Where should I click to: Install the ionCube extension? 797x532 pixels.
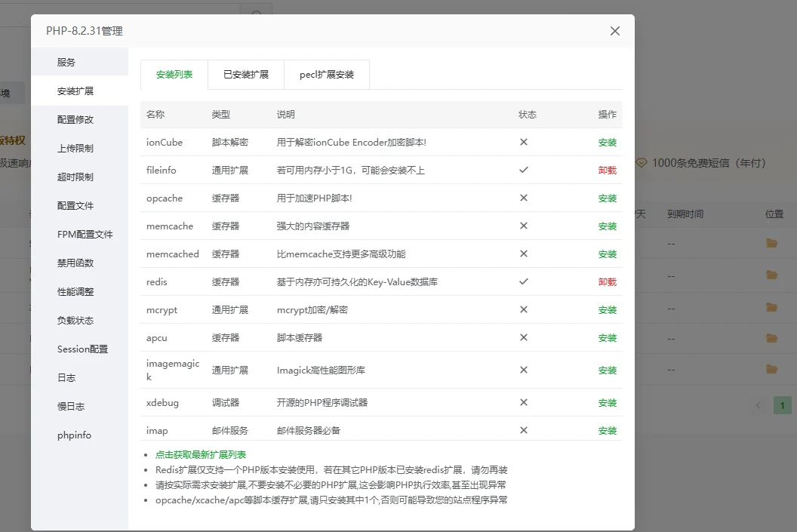pos(607,143)
